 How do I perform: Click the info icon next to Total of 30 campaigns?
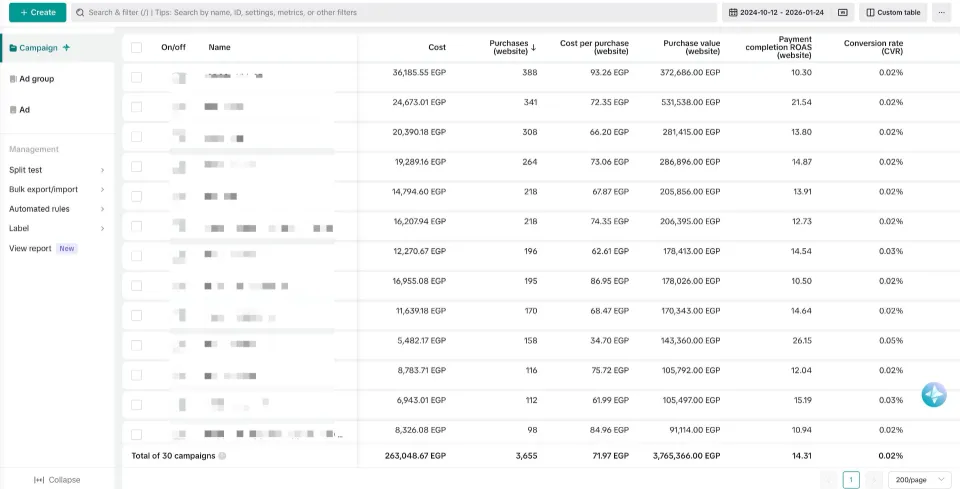222,456
